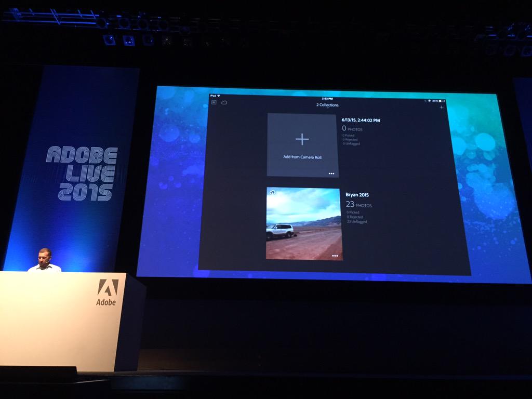532x399 pixels.
Task: Select Add from Camera Roll label
Action: click(x=302, y=157)
